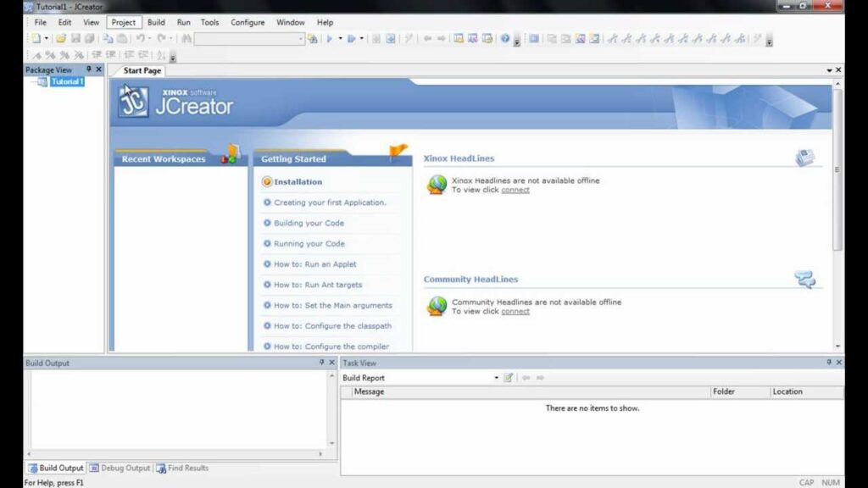The image size is (868, 488).
Task: Switch to the Debug Output tab
Action: (120, 468)
